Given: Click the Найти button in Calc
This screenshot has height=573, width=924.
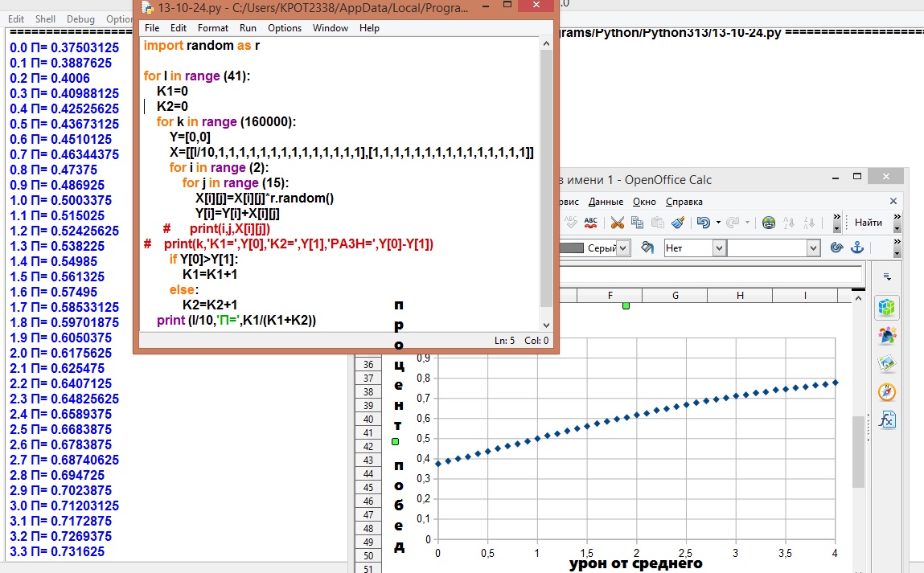Looking at the screenshot, I should [x=869, y=223].
